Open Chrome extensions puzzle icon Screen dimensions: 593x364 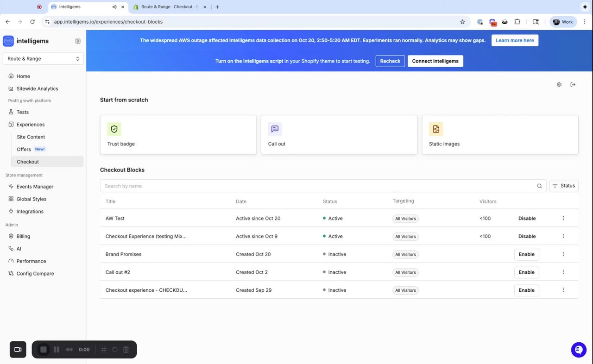pos(517,22)
